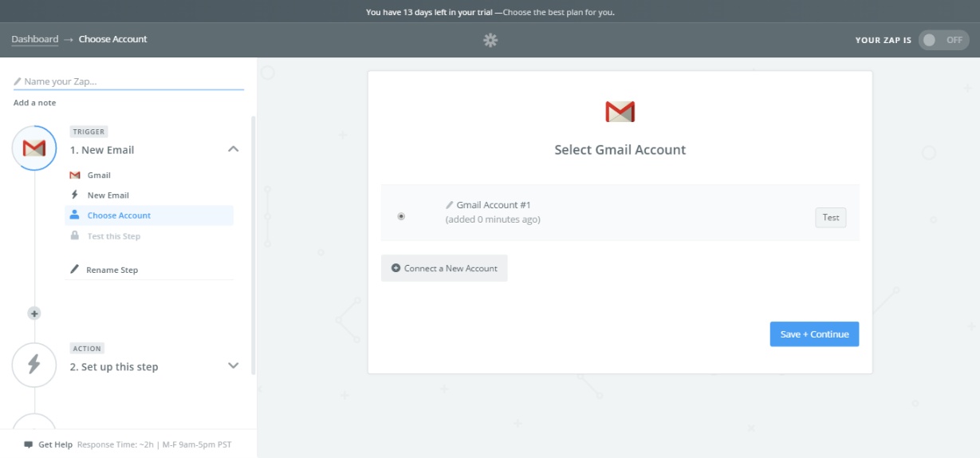Add a step with the plus circle

click(x=34, y=314)
